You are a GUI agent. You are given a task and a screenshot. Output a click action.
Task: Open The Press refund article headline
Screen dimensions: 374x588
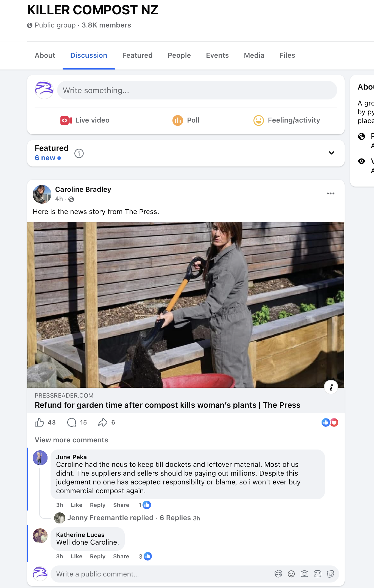click(x=168, y=405)
